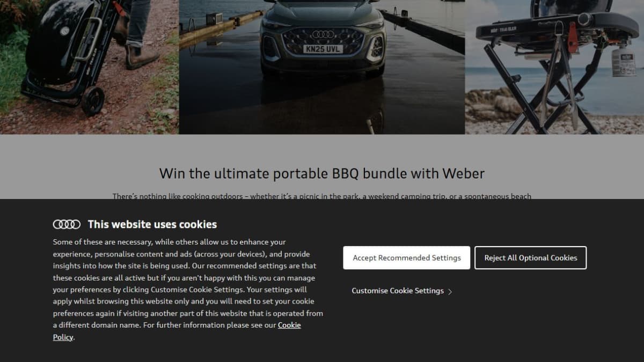
Task: Click the center Audi car photo
Action: click(x=322, y=67)
